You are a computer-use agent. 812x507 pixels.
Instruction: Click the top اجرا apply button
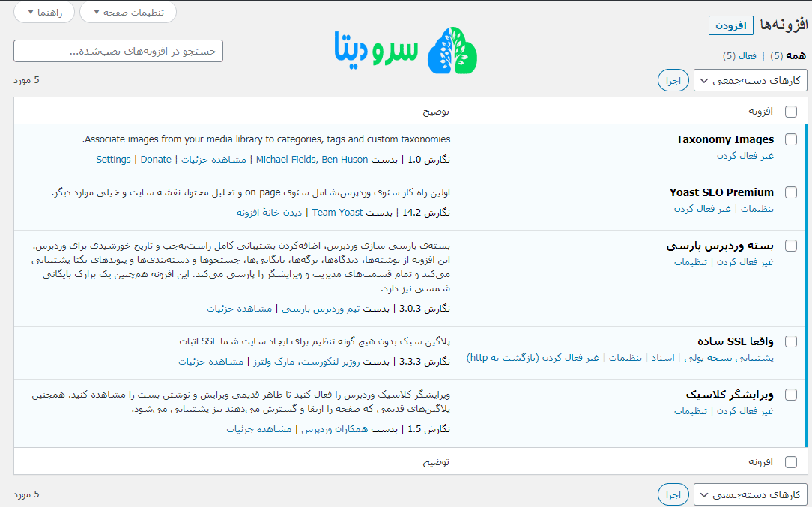[x=673, y=80]
